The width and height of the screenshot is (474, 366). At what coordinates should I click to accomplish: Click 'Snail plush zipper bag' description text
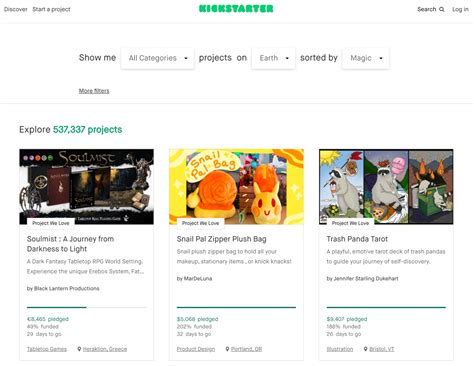234,256
